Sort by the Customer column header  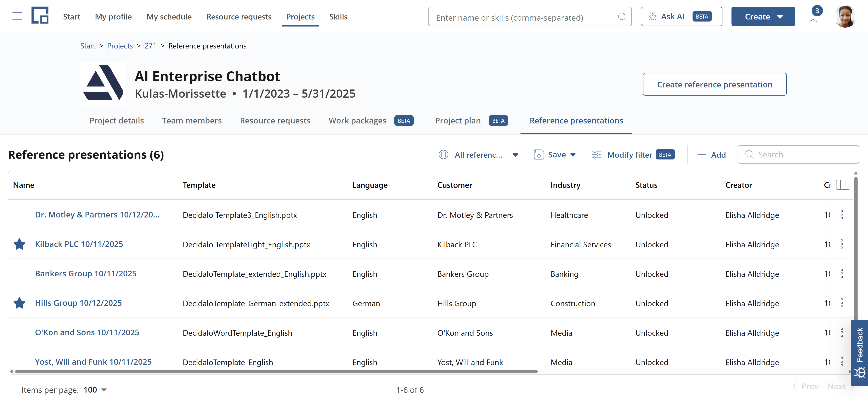coord(455,185)
